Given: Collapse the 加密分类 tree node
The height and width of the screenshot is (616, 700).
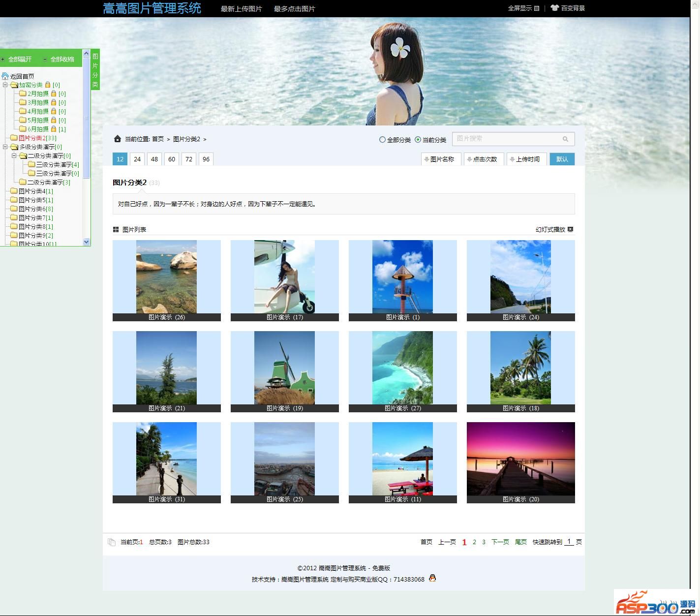Looking at the screenshot, I should click(x=5, y=85).
